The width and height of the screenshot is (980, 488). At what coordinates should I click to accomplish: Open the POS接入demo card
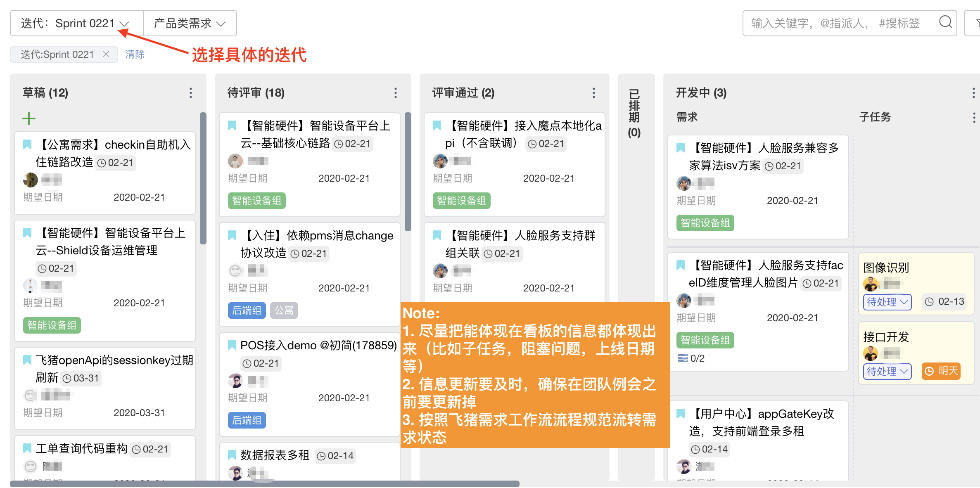point(310,384)
